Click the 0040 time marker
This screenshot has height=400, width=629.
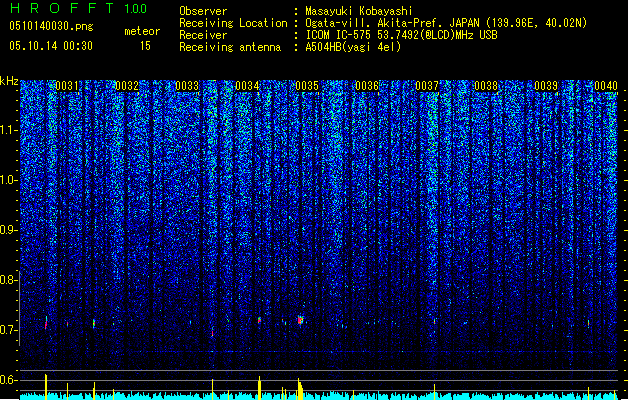tap(606, 86)
